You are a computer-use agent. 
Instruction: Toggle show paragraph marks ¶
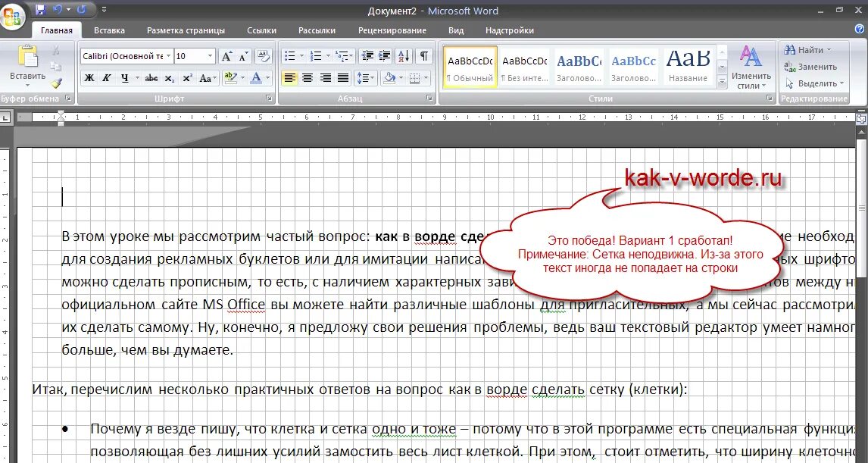tap(423, 56)
